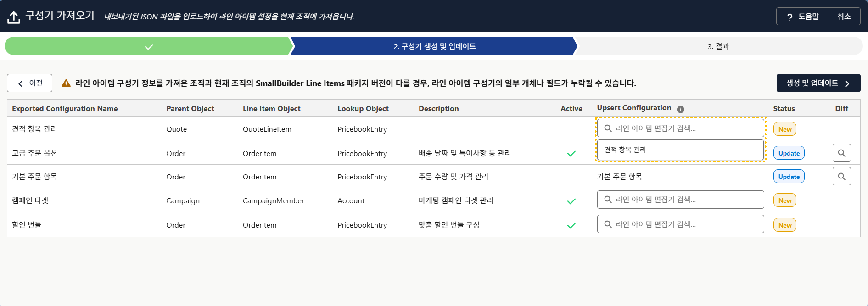The image size is (868, 306).
Task: Click the Active checkmark for 고급 주문 옵션
Action: [x=571, y=154]
